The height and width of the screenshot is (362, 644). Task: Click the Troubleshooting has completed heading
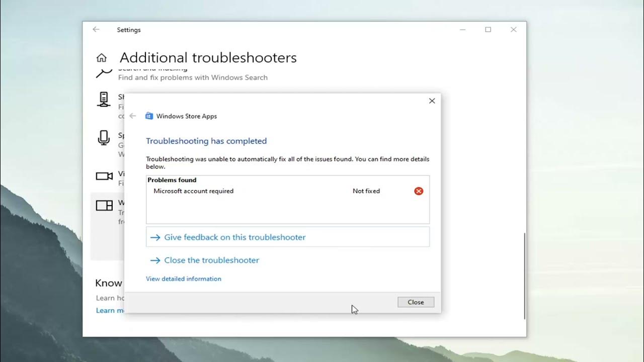tap(206, 141)
